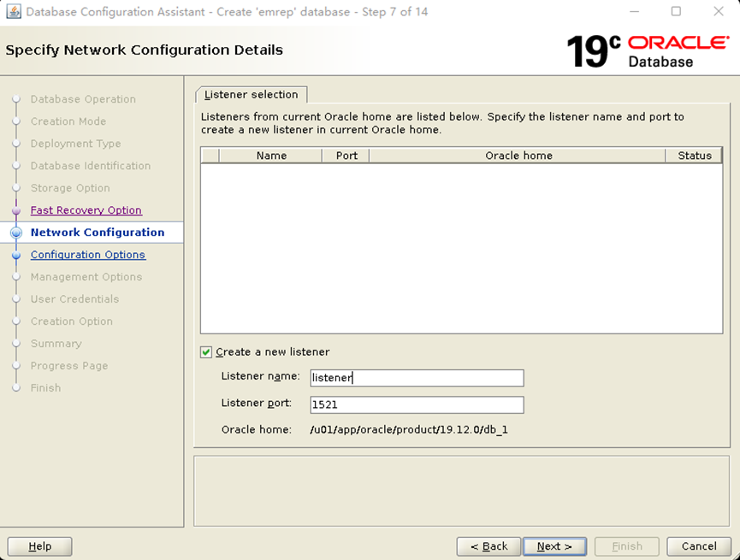Click the Management Options step label
This screenshot has width=740, height=560.
(86, 276)
